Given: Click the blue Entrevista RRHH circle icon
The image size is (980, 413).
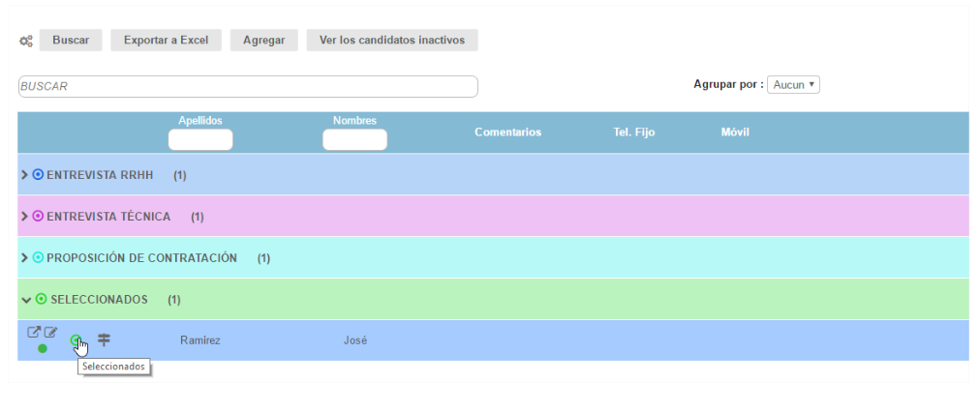Looking at the screenshot, I should click(38, 175).
